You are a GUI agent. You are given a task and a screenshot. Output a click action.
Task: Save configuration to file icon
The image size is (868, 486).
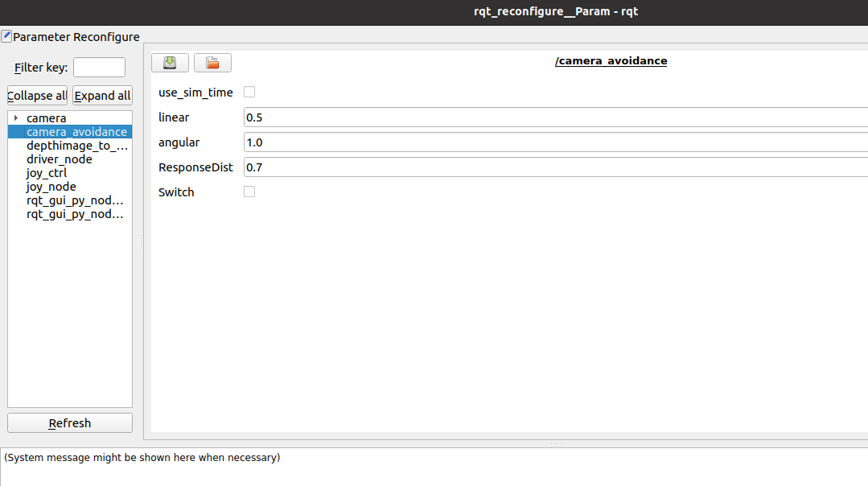[x=170, y=63]
